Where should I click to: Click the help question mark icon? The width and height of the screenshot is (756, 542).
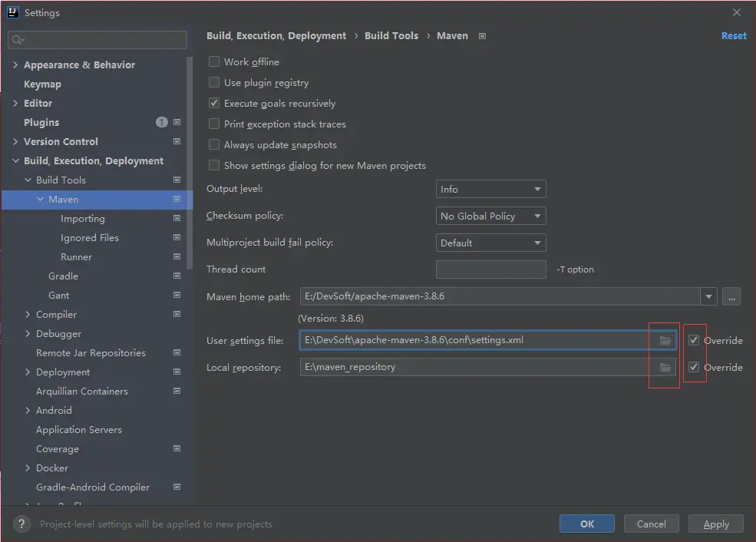(x=22, y=524)
